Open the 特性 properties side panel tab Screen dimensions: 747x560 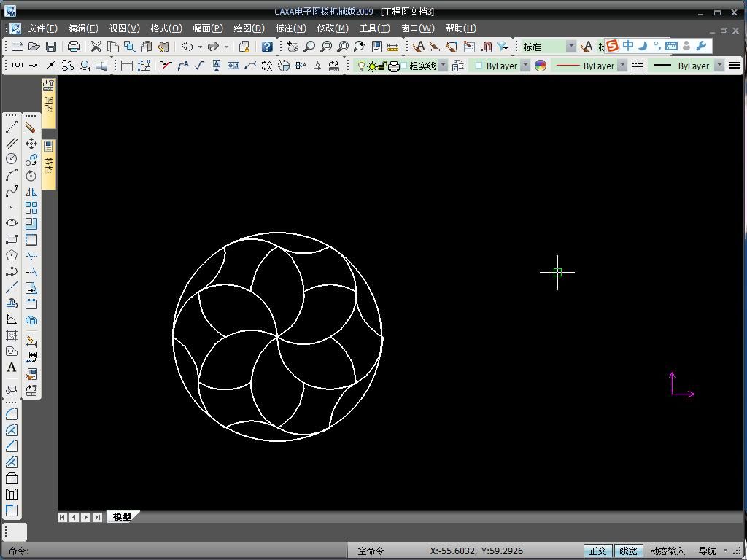point(48,164)
